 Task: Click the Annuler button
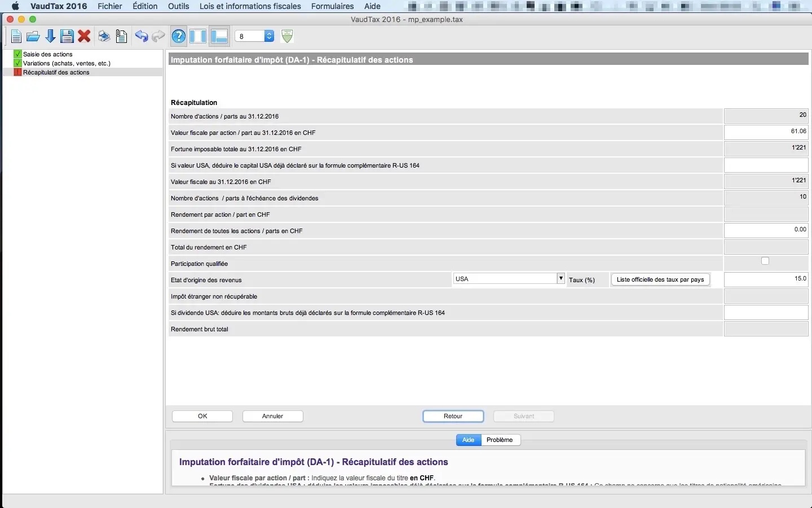click(x=273, y=416)
